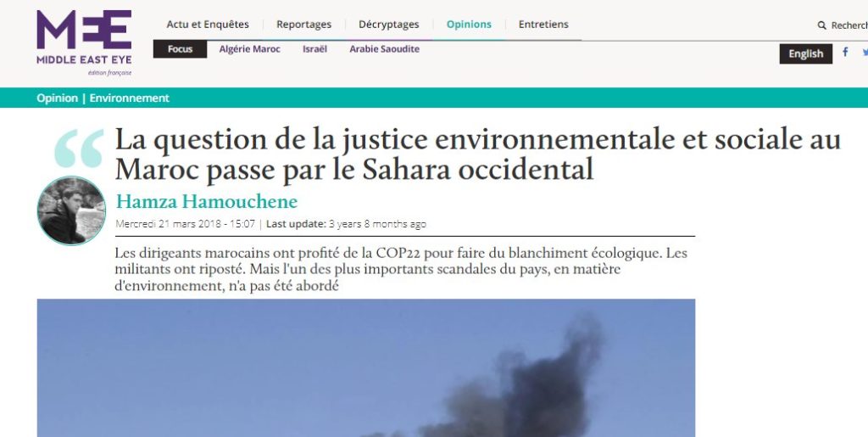Open the Décryptages section

point(388,25)
